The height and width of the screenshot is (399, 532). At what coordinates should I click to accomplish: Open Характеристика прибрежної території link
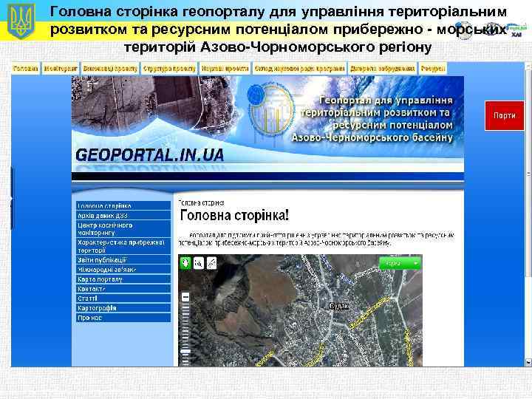click(x=123, y=246)
